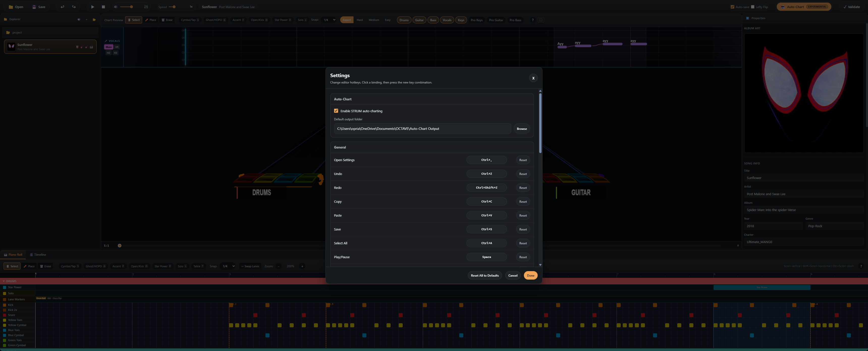Click the Play/Pause Space binding
This screenshot has height=351, width=868.
486,257
